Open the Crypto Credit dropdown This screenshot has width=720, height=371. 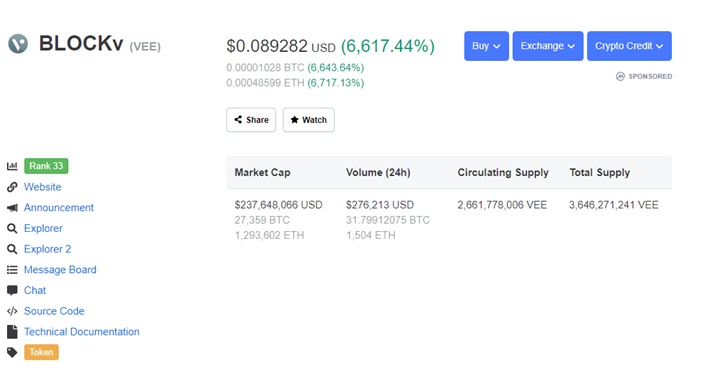[x=629, y=46]
